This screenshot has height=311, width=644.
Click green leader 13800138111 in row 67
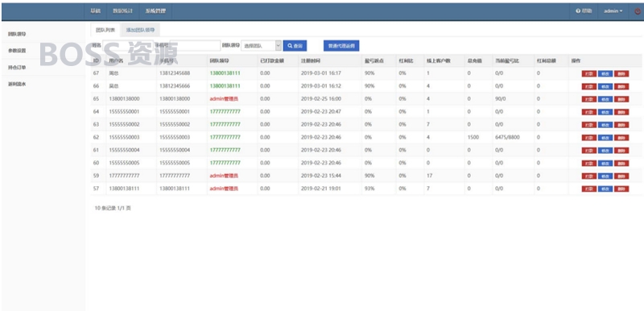[225, 73]
